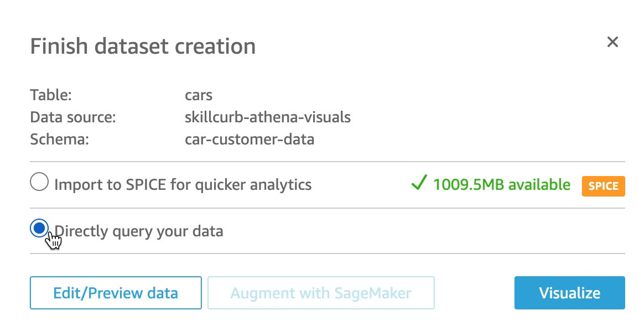Click the table name 'cars'
The width and height of the screenshot is (644, 331).
pyautogui.click(x=199, y=95)
